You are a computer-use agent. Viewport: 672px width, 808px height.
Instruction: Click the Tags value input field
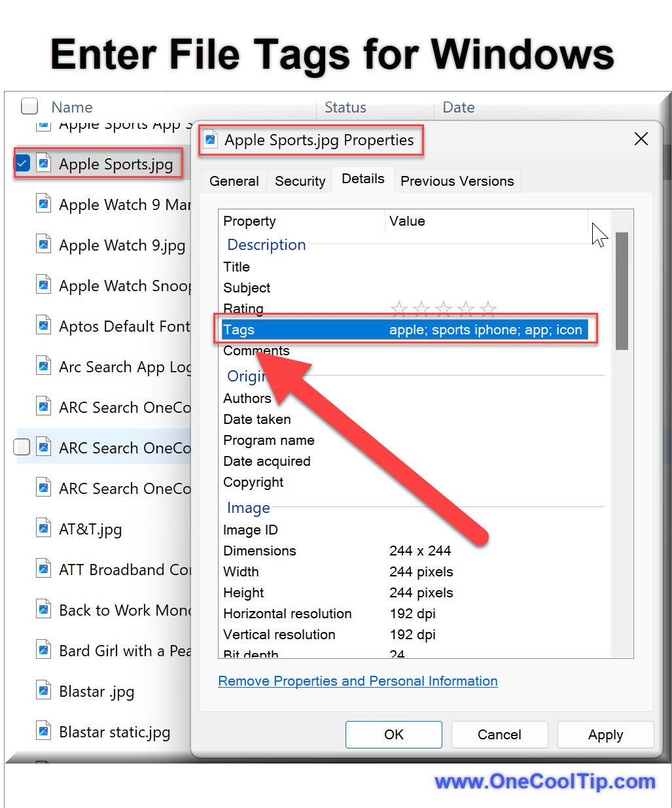tap(486, 330)
